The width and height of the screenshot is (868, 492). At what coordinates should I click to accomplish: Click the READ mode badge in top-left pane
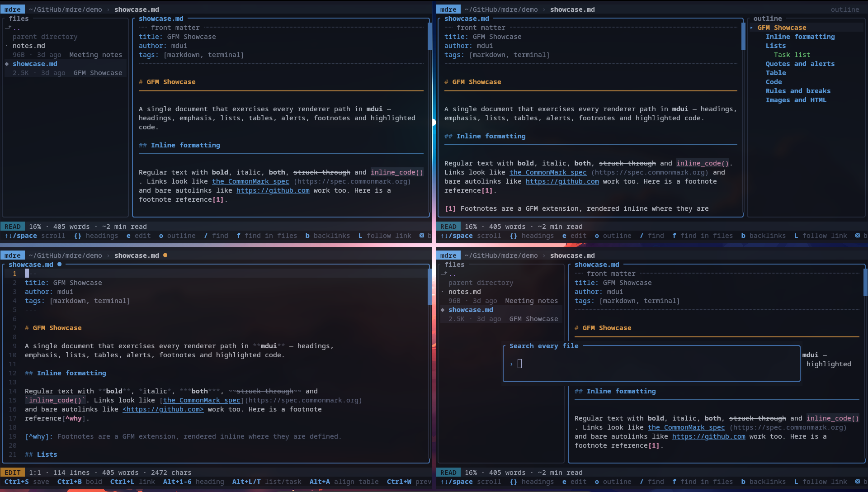[13, 227]
